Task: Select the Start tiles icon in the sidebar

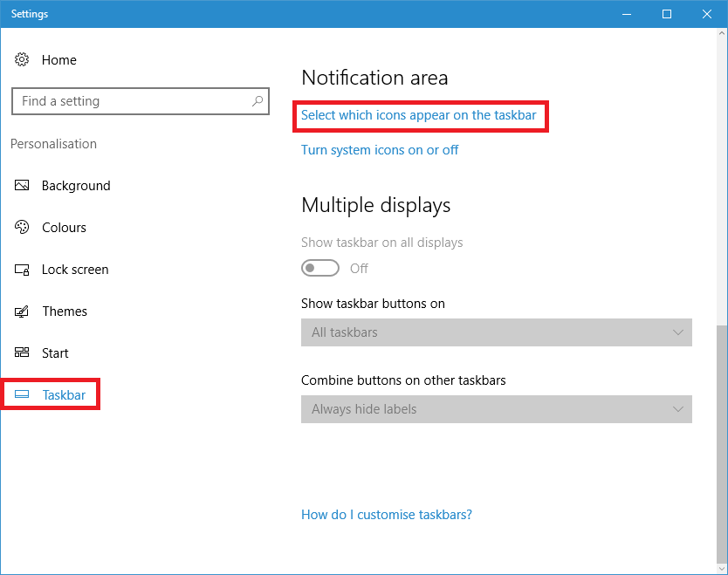Action: 22,353
